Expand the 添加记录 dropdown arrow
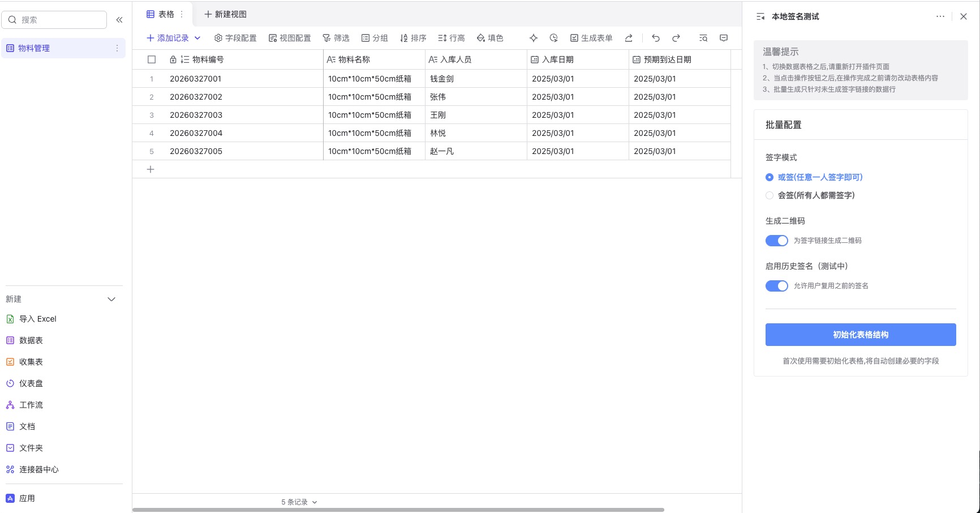The image size is (980, 513). pos(197,38)
